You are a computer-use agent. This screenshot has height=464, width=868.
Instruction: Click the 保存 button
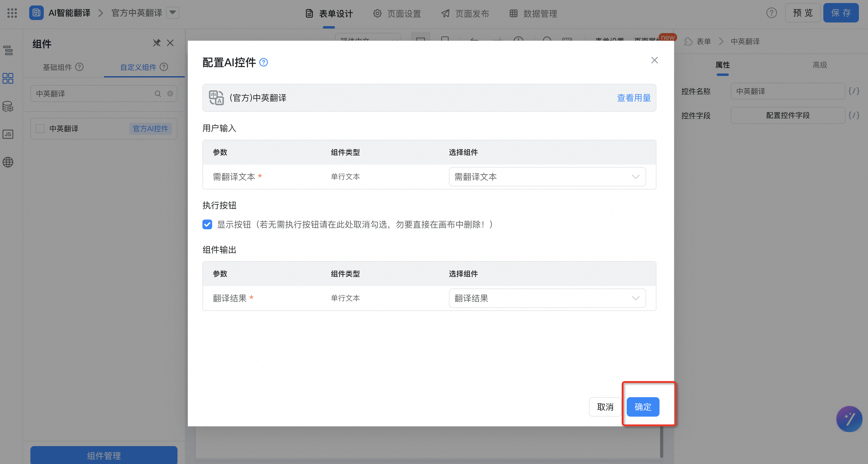pyautogui.click(x=841, y=13)
